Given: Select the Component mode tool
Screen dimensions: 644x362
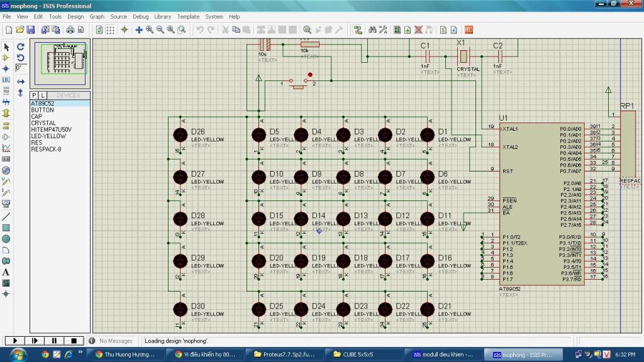Looking at the screenshot, I should click(x=6, y=58).
